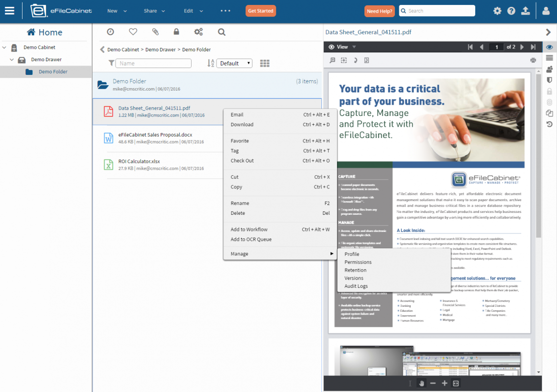This screenshot has height=392, width=557.
Task: Click the preview page number box
Action: pos(497,47)
